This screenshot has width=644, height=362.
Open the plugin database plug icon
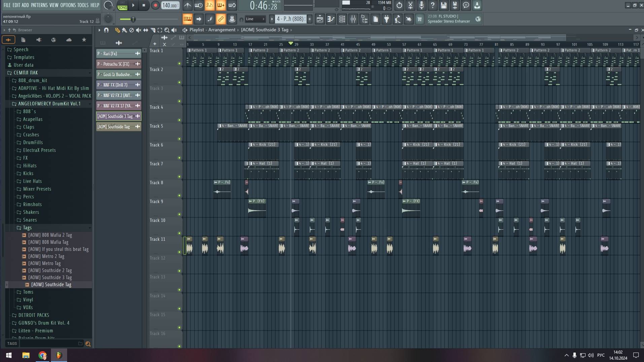pos(386,19)
